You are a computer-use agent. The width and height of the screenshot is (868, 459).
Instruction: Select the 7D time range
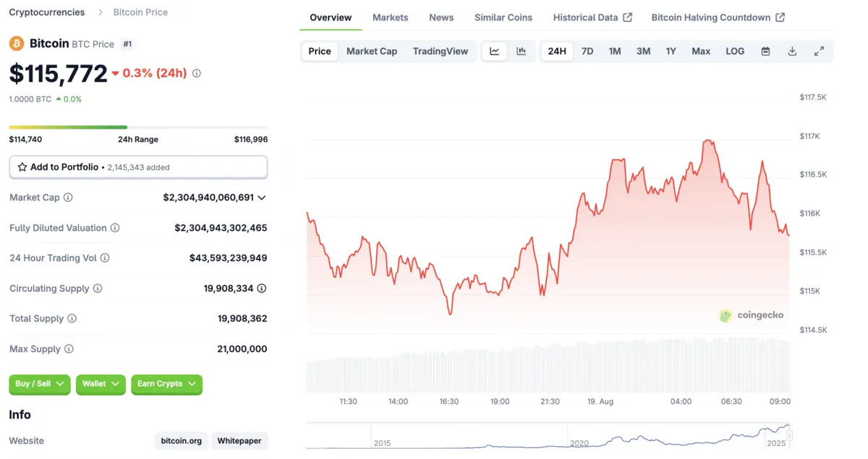coord(587,51)
